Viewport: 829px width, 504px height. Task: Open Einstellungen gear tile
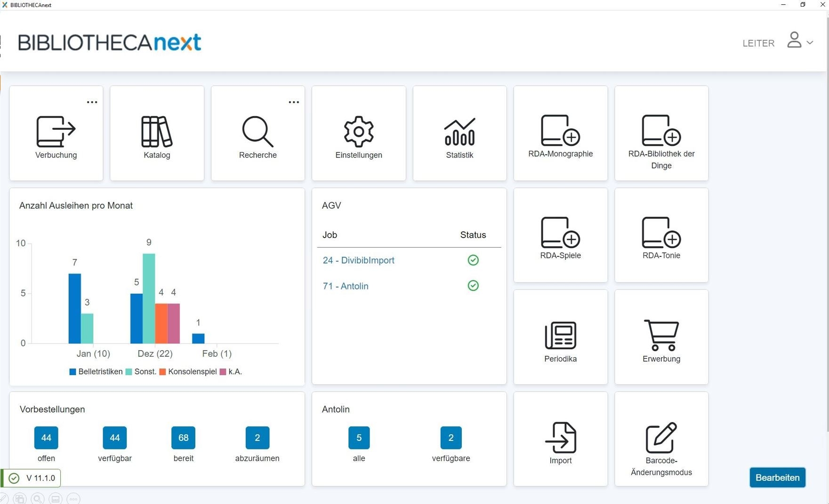[x=359, y=133]
